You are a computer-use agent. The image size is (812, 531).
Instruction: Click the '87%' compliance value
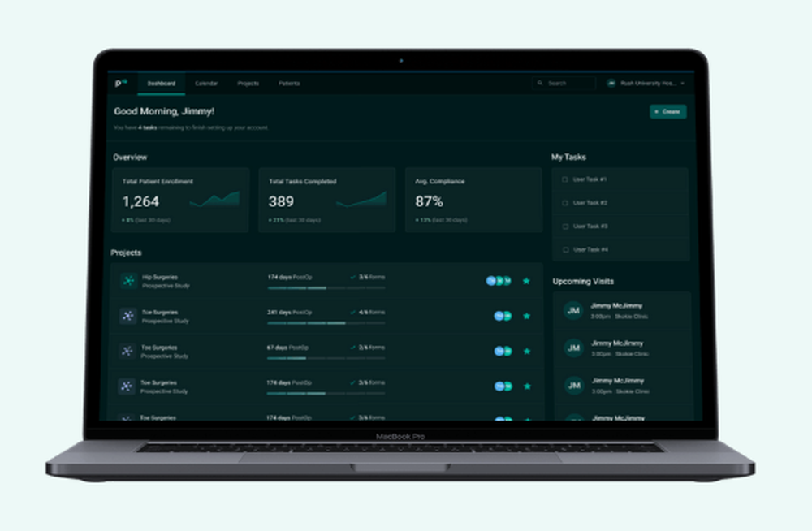[429, 201]
